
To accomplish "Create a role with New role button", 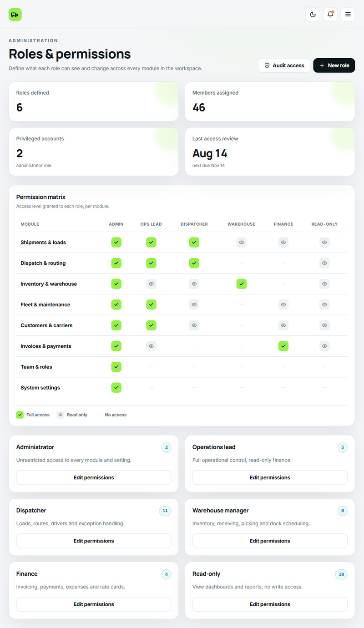I will tap(334, 66).
